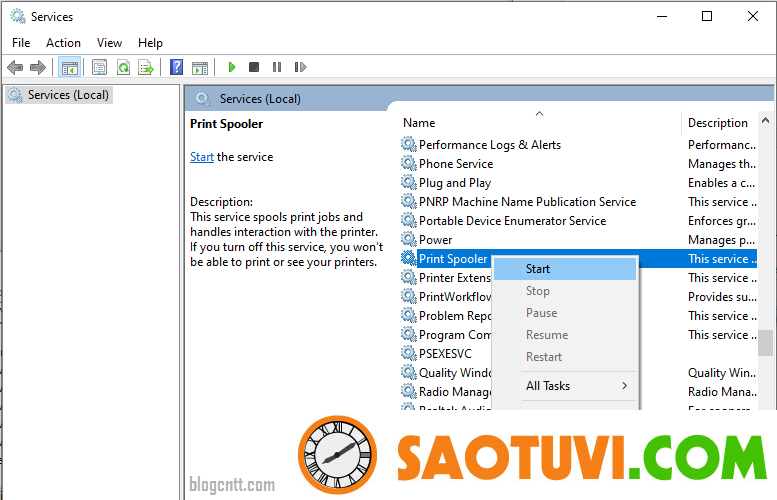Click the gear icon beside PNRP Machine Name Publication Service

[408, 201]
